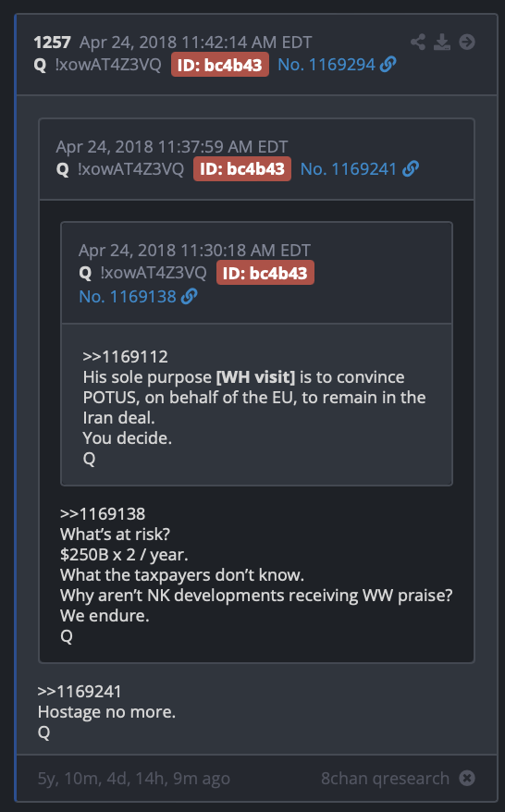Click ID: bc4b43 badge in 11:37:59 post
This screenshot has width=505, height=812.
click(242, 169)
